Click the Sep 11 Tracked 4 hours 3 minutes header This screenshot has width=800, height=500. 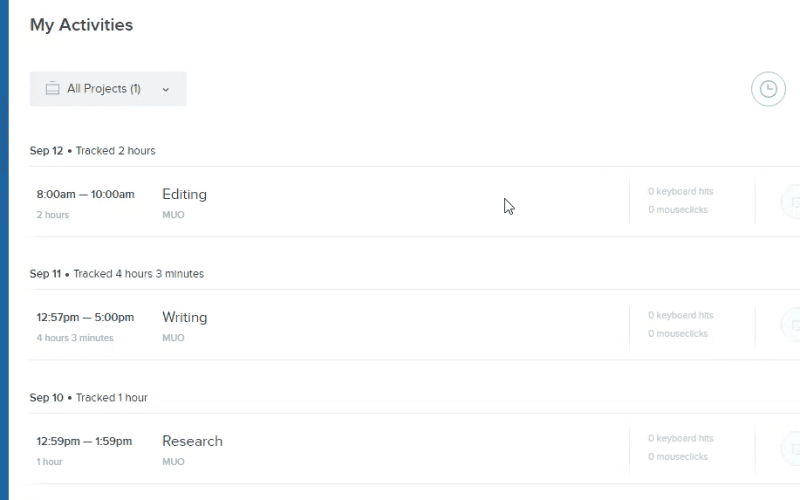pos(117,274)
